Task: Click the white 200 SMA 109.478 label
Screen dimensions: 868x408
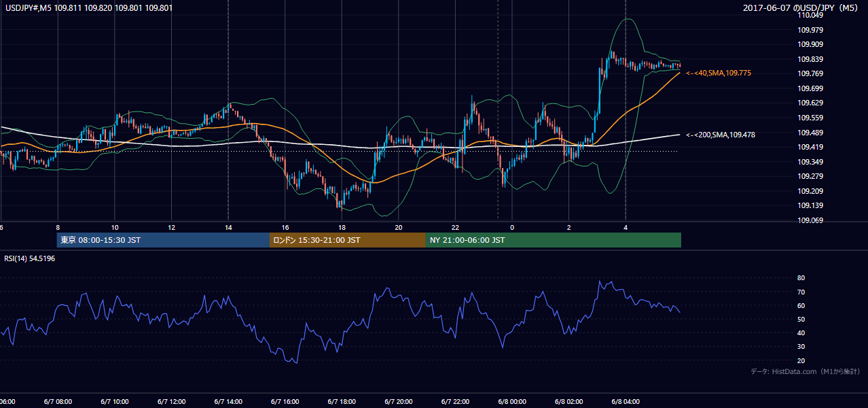Action: tap(721, 135)
